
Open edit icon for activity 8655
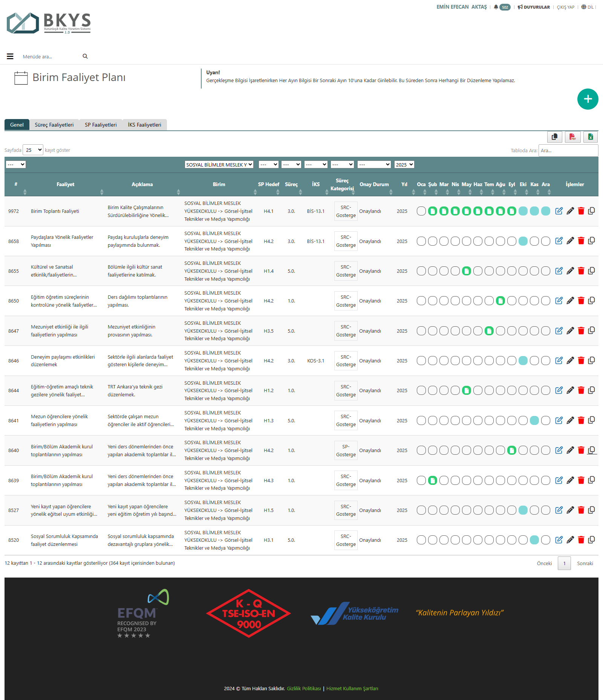559,271
